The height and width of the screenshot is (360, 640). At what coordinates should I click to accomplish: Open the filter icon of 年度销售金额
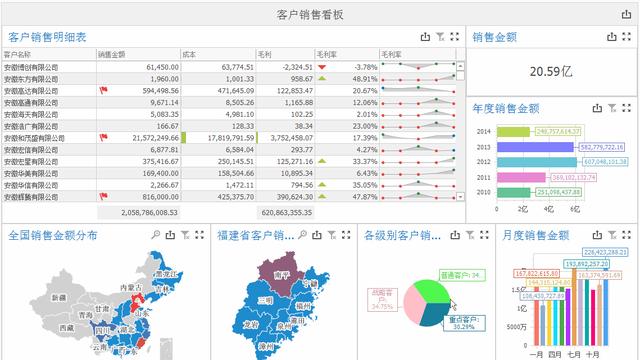[x=612, y=108]
